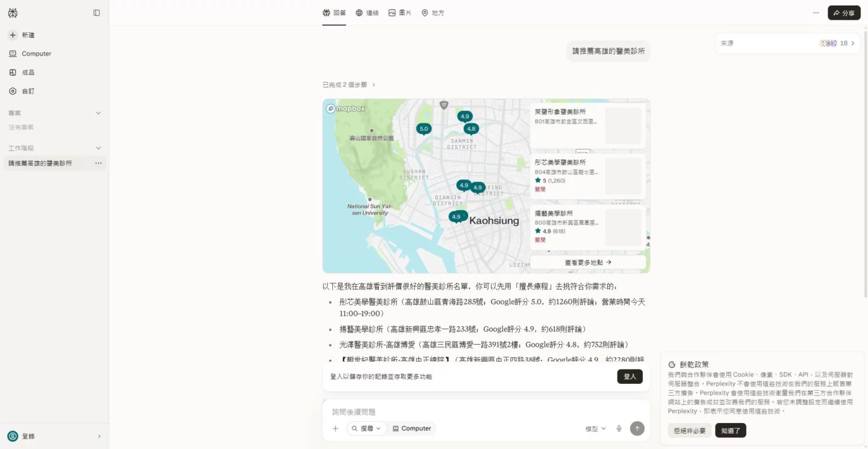This screenshot has height=449, width=868.
Task: Open the 萊圖形象醫美診所 place card
Action: pyautogui.click(x=588, y=125)
